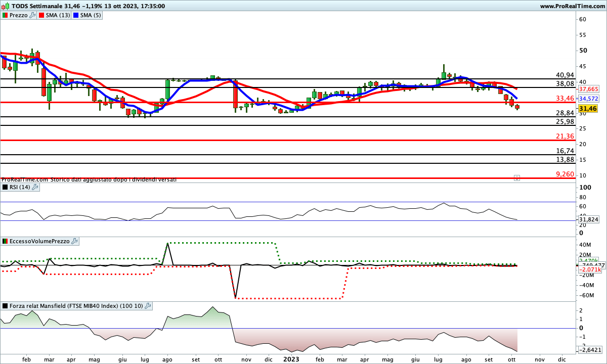This screenshot has height=364, width=607.
Task: Click the yellow 31,46 current price tag
Action: tap(588, 109)
